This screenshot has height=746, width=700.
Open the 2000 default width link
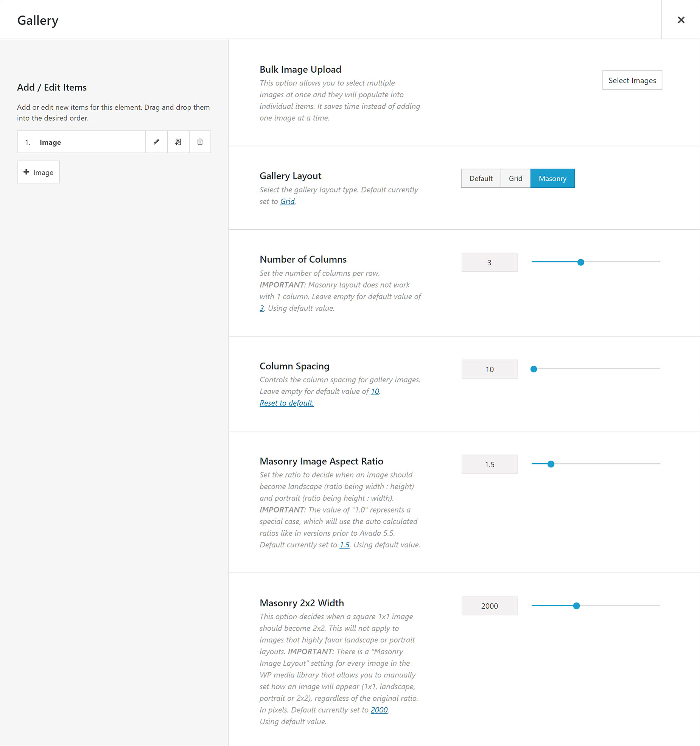point(379,710)
